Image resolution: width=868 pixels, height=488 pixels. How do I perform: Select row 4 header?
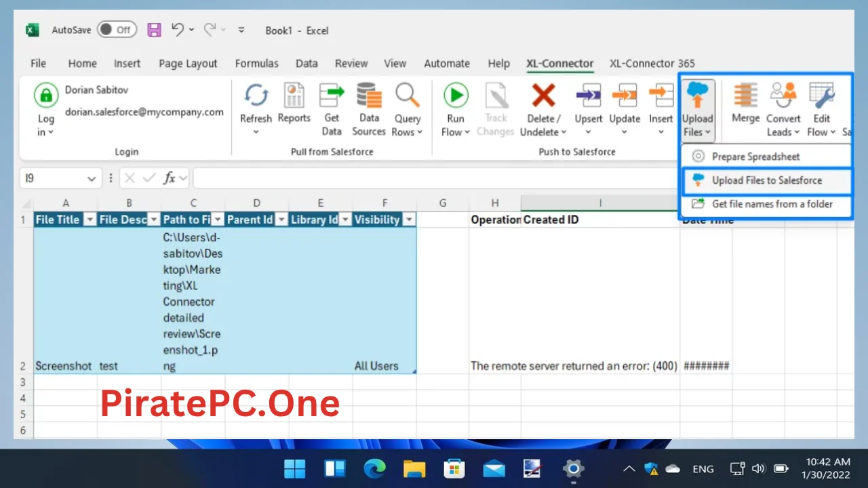click(23, 398)
